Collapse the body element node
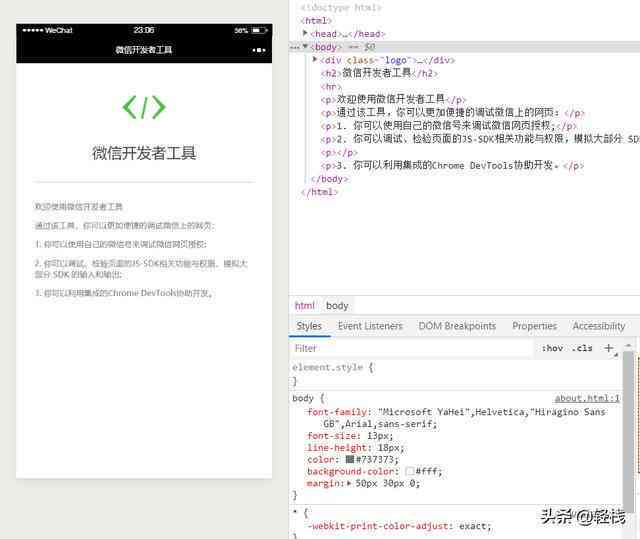 [305, 47]
